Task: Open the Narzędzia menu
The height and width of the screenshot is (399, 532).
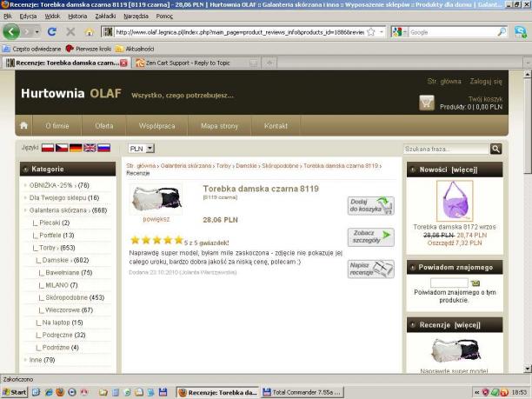Action: point(136,16)
